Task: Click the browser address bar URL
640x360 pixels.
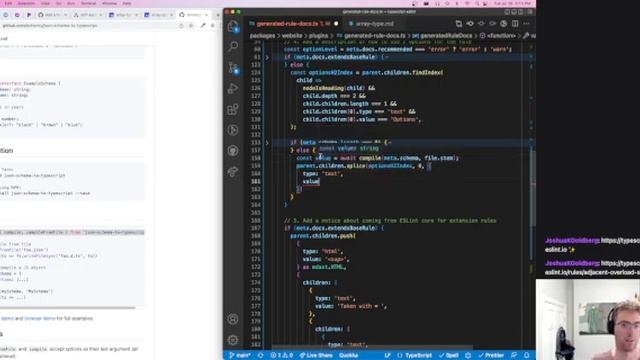Action: click(x=51, y=25)
